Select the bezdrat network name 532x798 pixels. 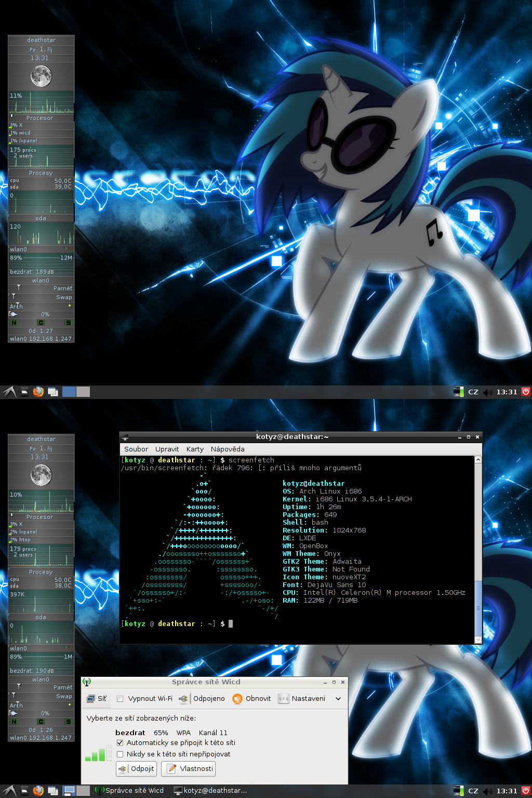coord(130,733)
